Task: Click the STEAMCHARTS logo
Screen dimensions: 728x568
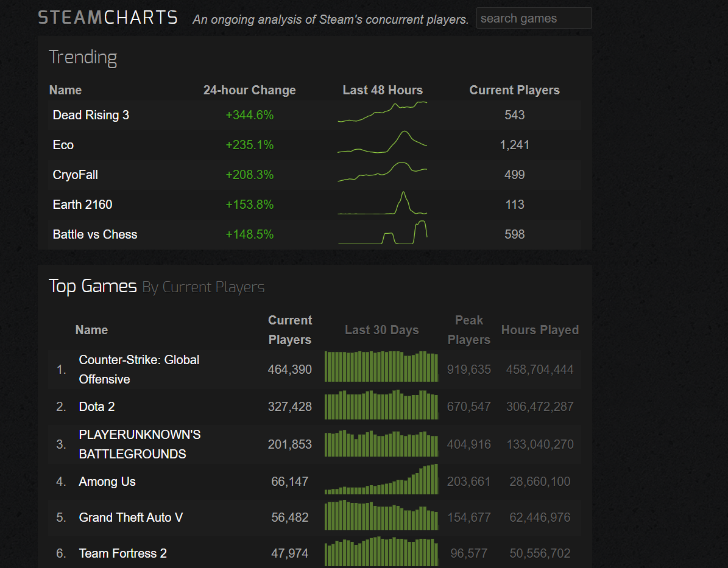Action: (x=107, y=17)
